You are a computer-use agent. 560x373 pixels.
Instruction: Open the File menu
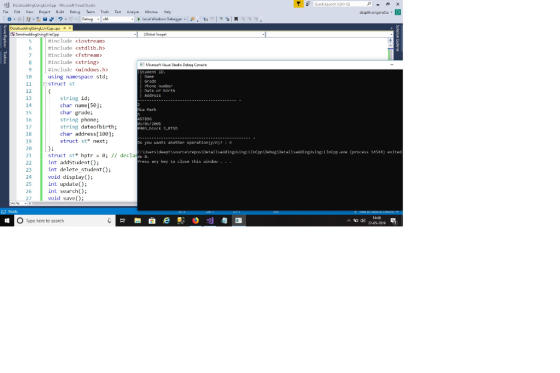pyautogui.click(x=5, y=12)
